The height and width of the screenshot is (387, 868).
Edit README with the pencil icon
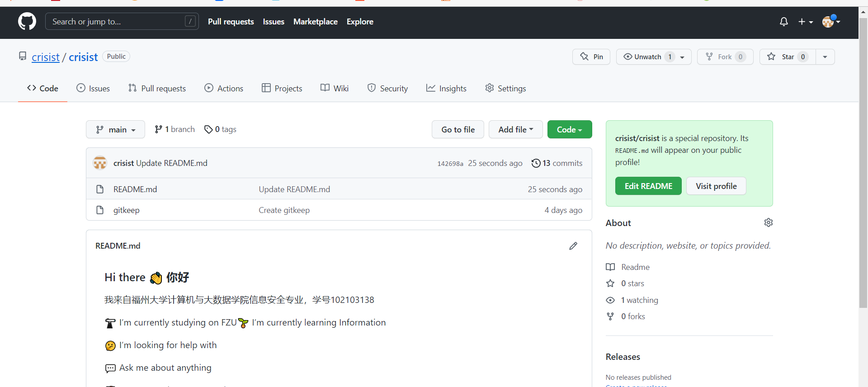(x=573, y=246)
